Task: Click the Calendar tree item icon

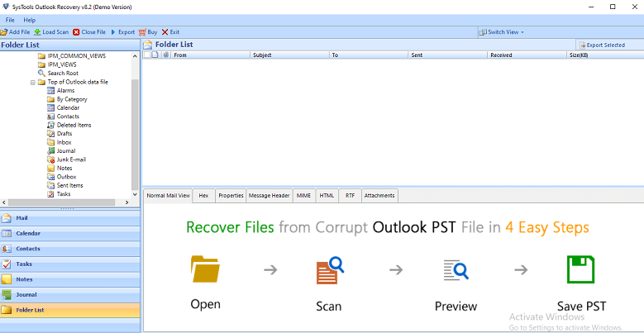Action: (x=51, y=107)
